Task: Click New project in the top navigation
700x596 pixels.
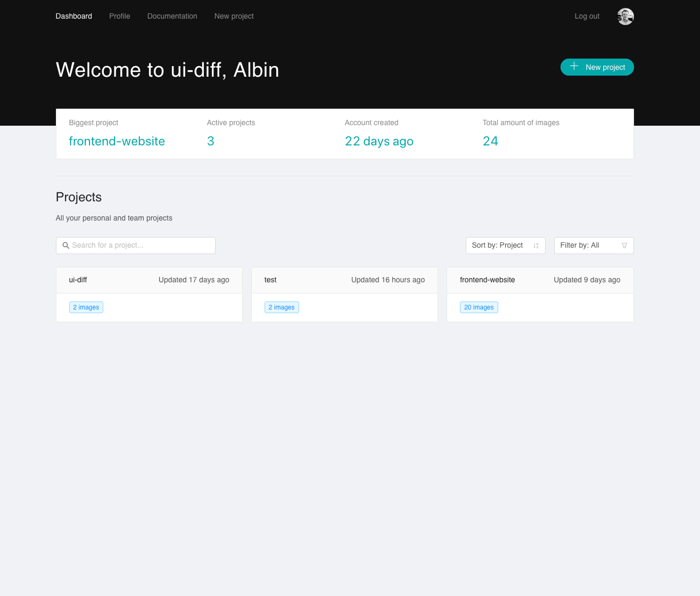Action: (x=234, y=16)
